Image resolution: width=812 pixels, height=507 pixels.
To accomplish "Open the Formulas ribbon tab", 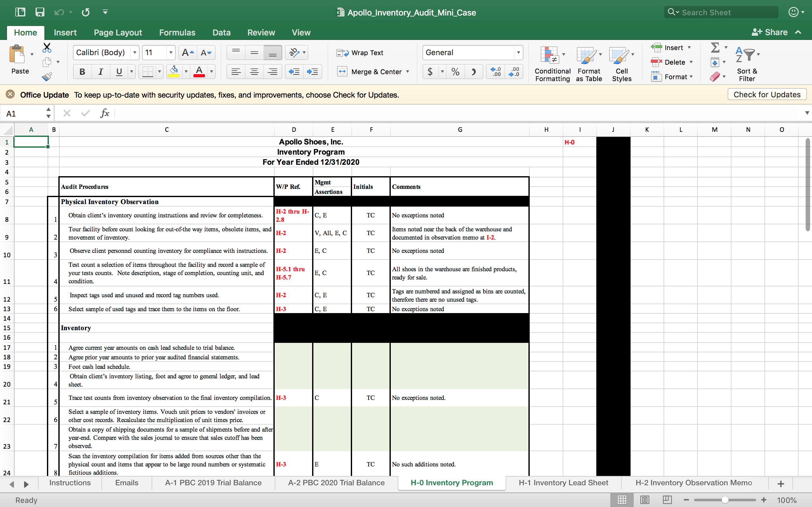I will [177, 33].
